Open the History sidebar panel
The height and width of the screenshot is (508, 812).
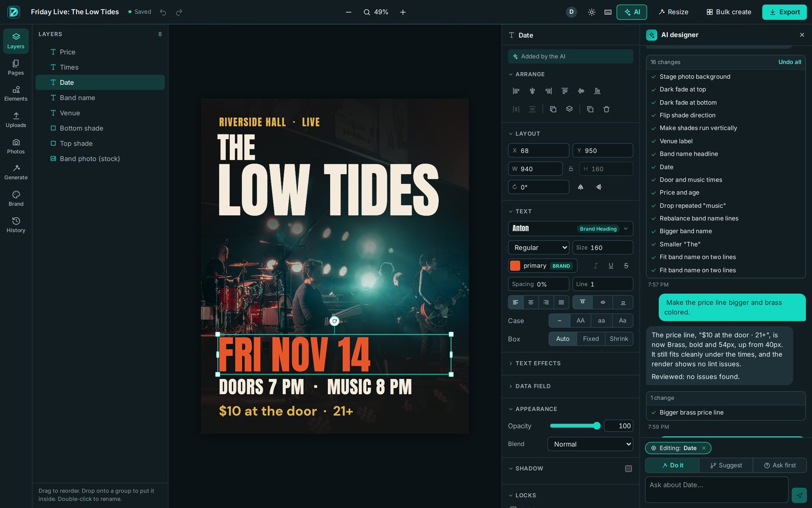tap(16, 225)
